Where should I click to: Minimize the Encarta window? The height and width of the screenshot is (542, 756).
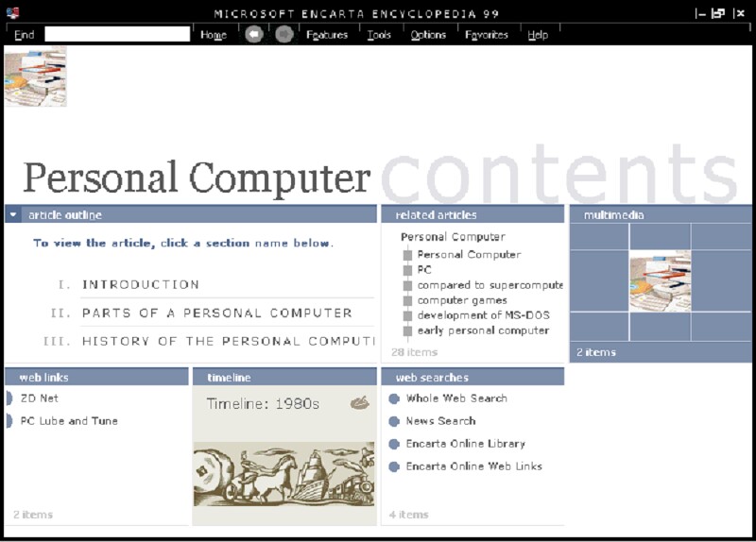pos(700,13)
